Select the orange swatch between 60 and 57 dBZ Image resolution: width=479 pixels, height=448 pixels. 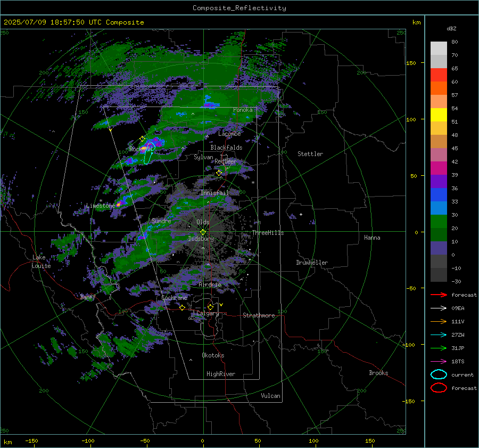coord(439,88)
